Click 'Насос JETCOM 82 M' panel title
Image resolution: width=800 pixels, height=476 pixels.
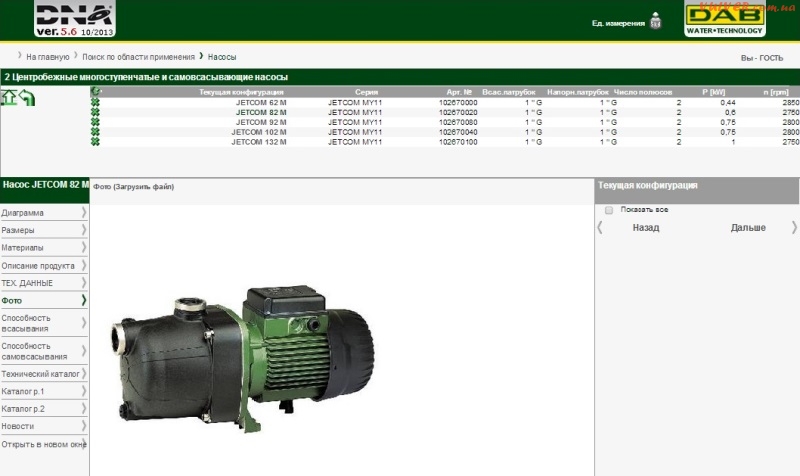click(x=45, y=185)
